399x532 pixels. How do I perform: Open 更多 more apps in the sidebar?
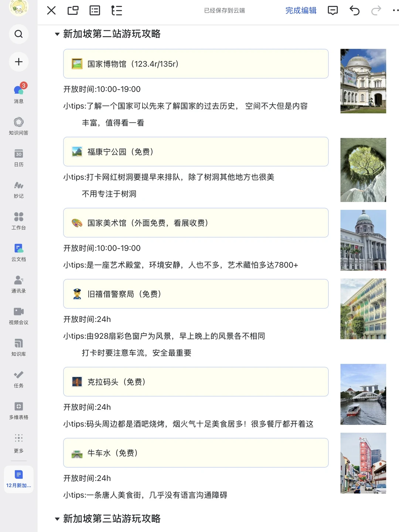coord(18,443)
